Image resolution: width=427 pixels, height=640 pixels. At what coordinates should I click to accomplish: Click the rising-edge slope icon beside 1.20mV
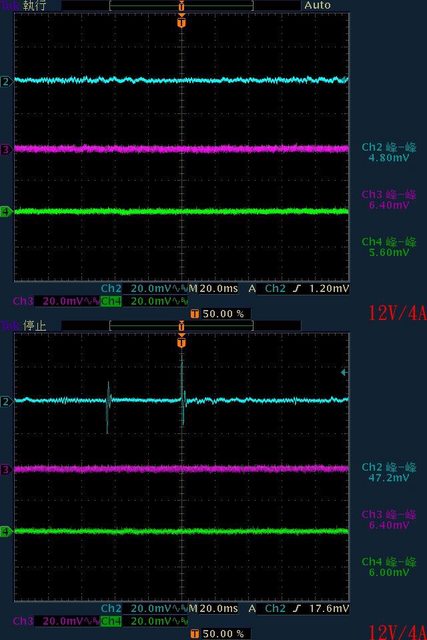pyautogui.click(x=297, y=289)
